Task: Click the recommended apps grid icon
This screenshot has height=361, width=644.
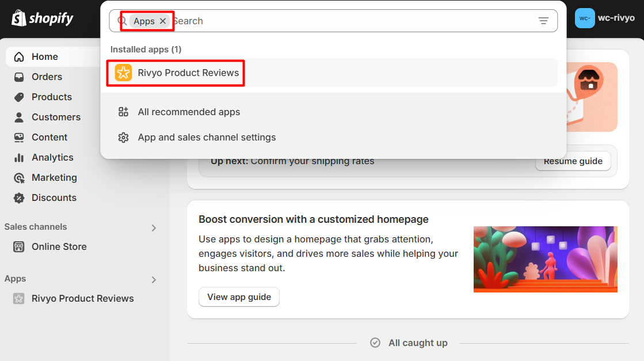Action: [x=123, y=112]
